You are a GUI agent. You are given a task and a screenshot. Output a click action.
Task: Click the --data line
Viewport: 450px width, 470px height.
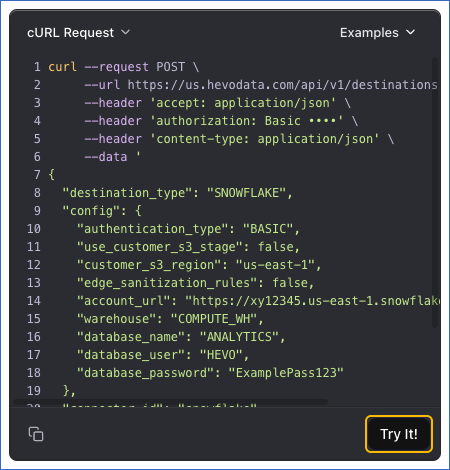pyautogui.click(x=113, y=157)
